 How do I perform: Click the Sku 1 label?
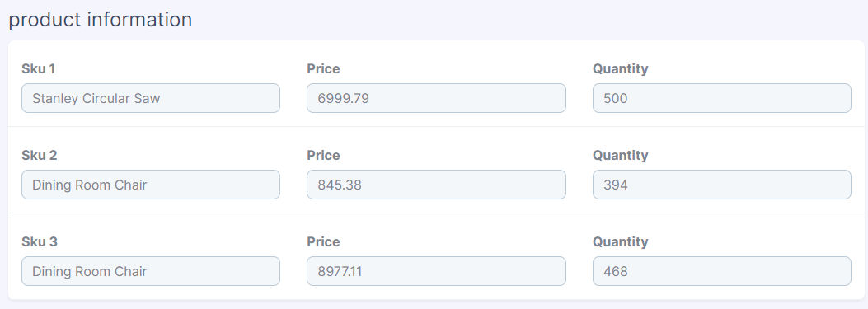[38, 68]
